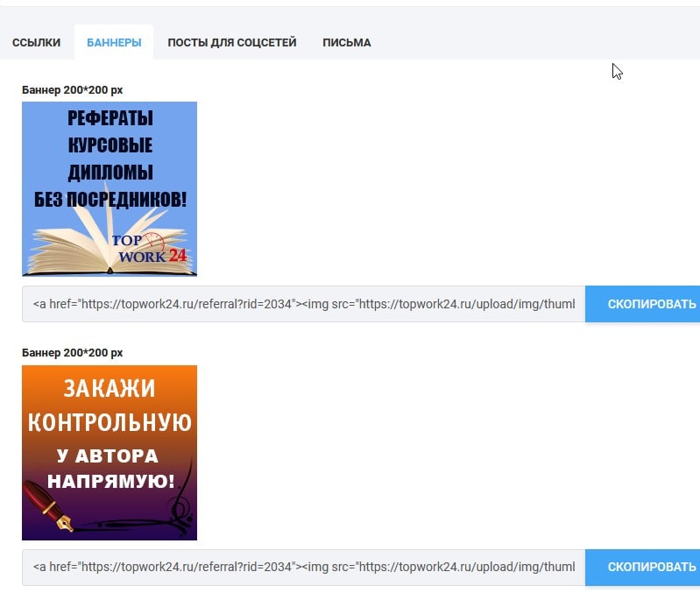Viewport: 700px width, 593px height.
Task: Click the orange ЗАКАЖИ КОНТРОЛЬНУЮ banner image
Action: tap(110, 453)
